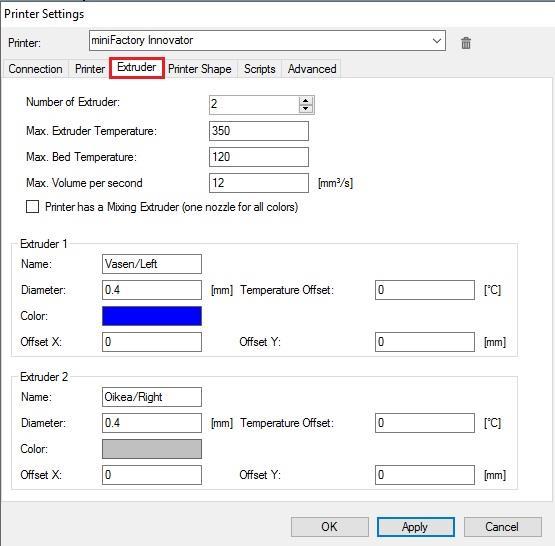Click the Max. Bed Temperature field
Screen dimensions: 555x546
(259, 157)
